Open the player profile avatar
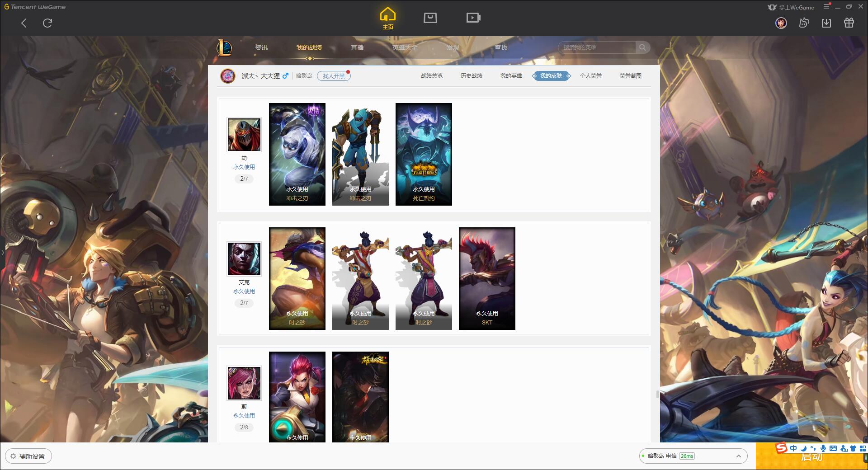Screen dimensions: 868x470 pos(228,76)
